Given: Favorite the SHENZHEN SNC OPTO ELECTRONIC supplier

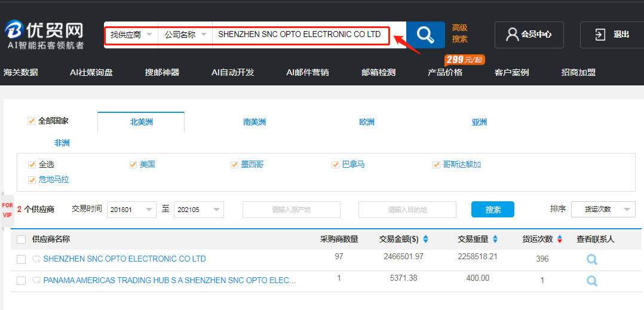Looking at the screenshot, I should tap(36, 259).
